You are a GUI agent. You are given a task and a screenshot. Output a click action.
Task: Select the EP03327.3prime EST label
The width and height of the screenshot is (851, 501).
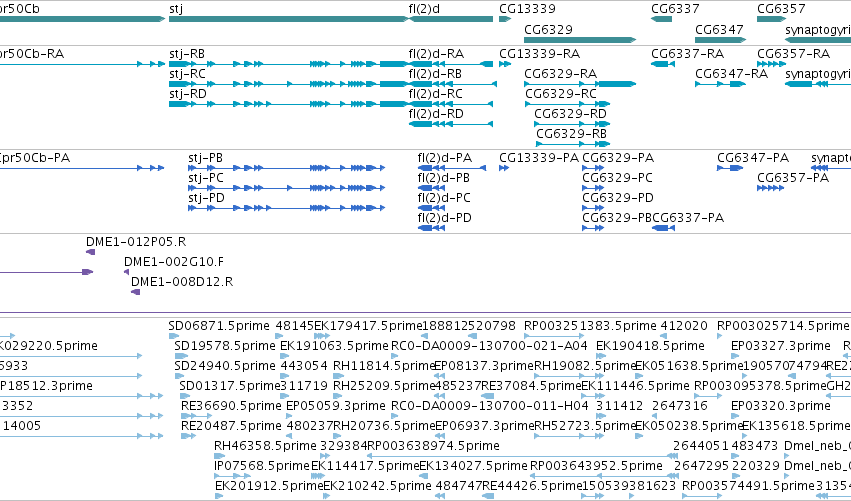pos(780,346)
